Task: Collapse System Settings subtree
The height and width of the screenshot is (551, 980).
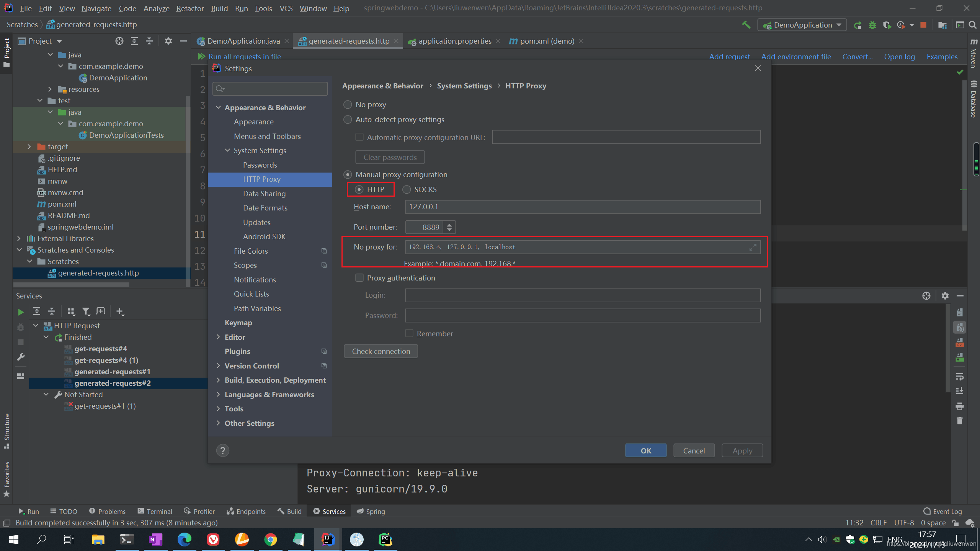Action: pyautogui.click(x=227, y=150)
